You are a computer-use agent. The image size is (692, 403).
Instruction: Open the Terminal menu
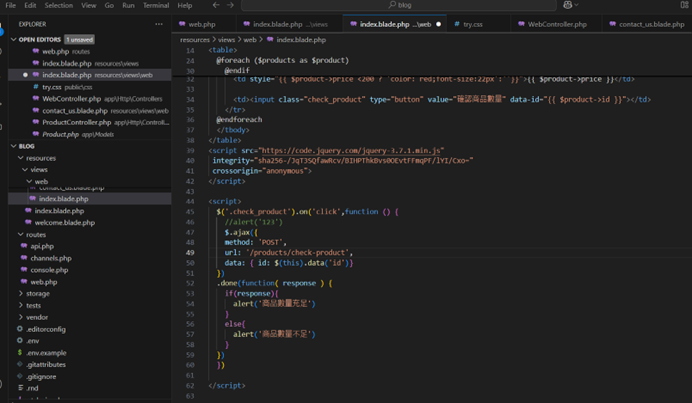(x=156, y=5)
